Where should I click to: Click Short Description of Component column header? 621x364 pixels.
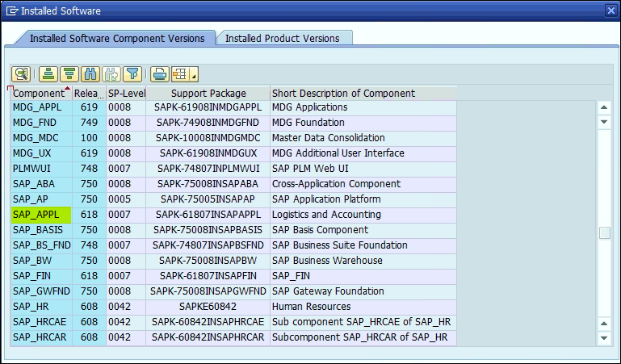(363, 94)
